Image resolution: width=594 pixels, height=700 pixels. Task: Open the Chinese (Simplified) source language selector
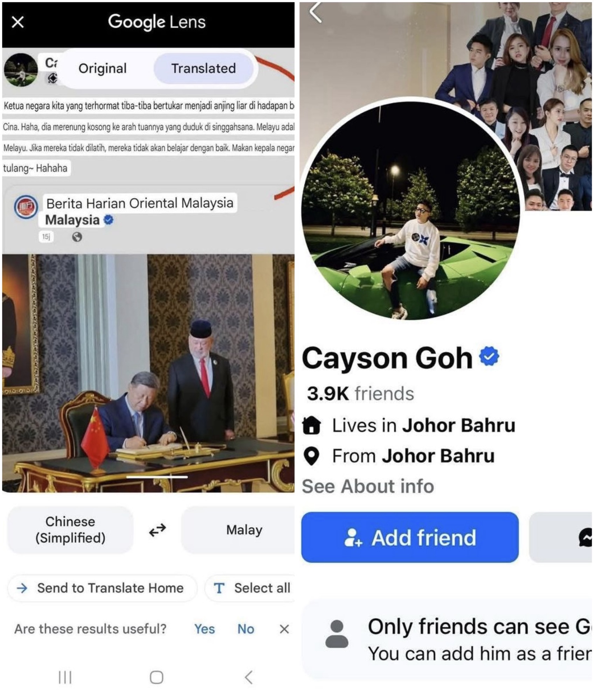70,530
